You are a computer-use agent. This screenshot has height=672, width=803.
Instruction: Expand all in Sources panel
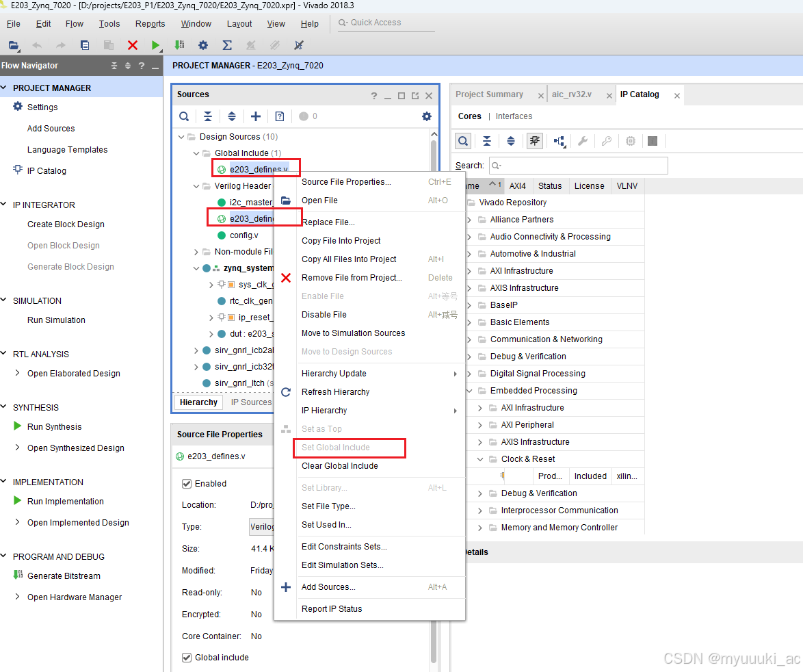point(231,116)
